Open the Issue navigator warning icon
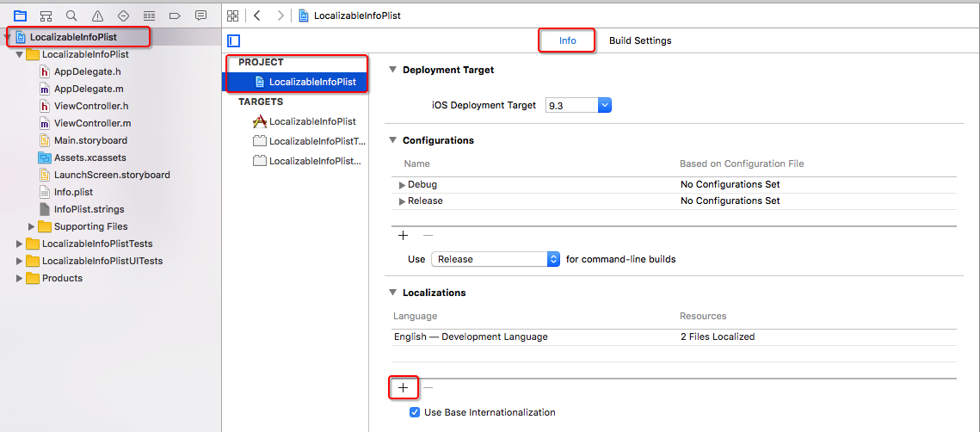The image size is (980, 432). point(97,15)
